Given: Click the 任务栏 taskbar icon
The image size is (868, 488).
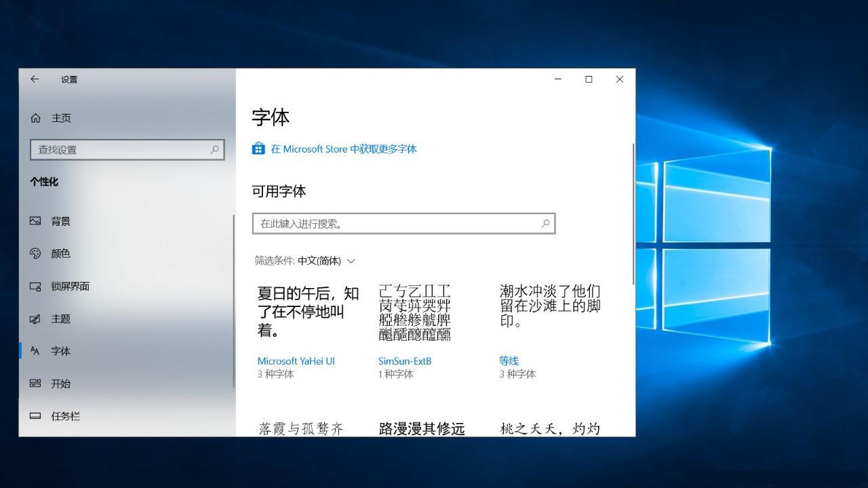Looking at the screenshot, I should (x=36, y=416).
